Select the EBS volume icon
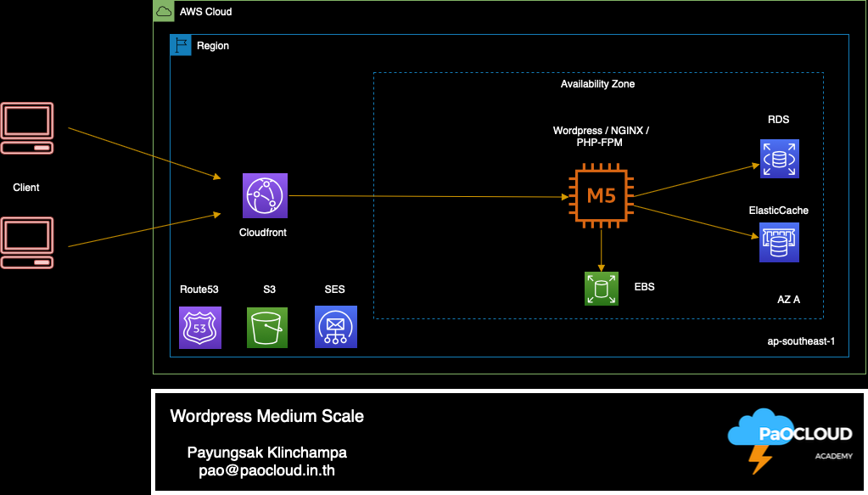 pos(602,289)
